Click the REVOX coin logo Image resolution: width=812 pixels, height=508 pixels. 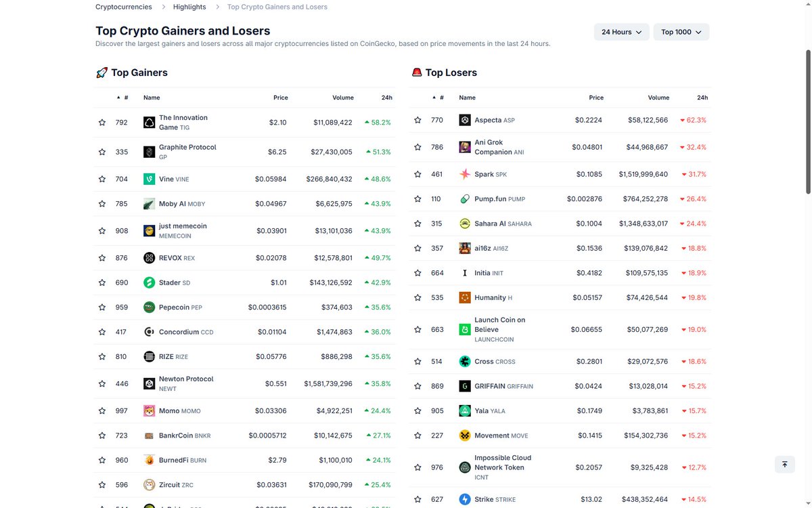click(x=150, y=258)
